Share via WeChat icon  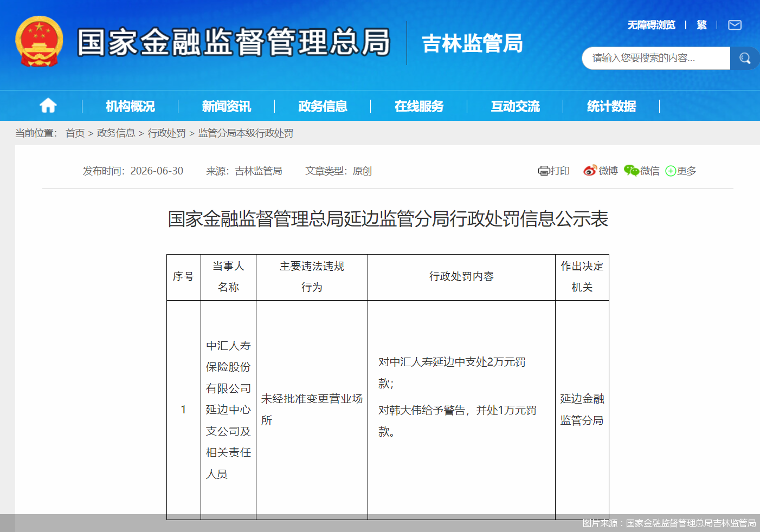[x=632, y=171]
